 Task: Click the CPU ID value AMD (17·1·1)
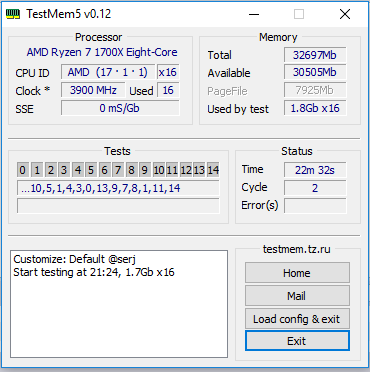pyautogui.click(x=108, y=72)
